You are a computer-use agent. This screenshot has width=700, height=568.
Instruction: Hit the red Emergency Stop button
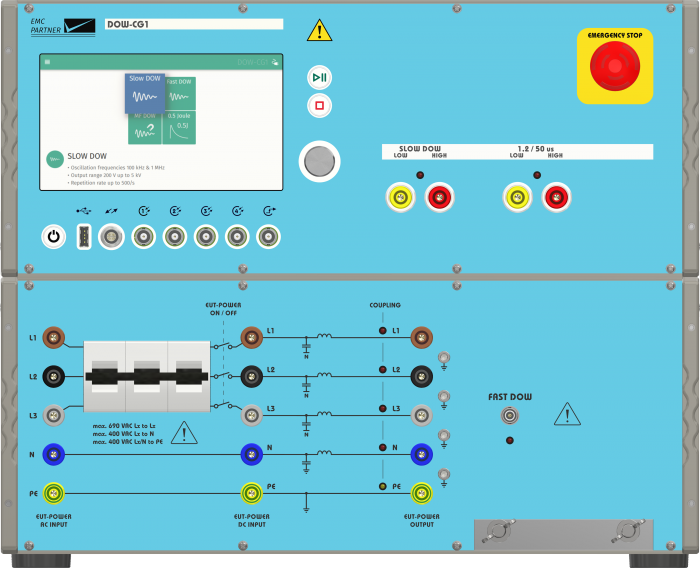pos(615,66)
